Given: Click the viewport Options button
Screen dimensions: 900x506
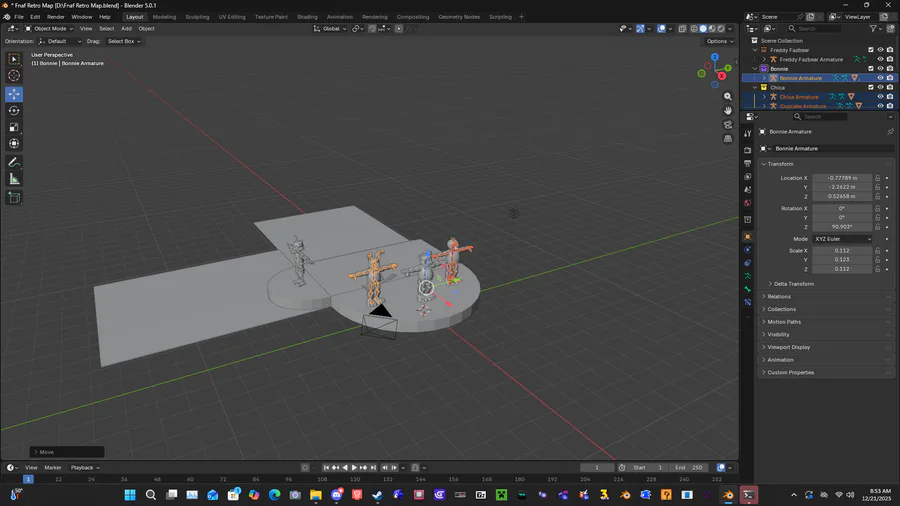Looking at the screenshot, I should 720,41.
